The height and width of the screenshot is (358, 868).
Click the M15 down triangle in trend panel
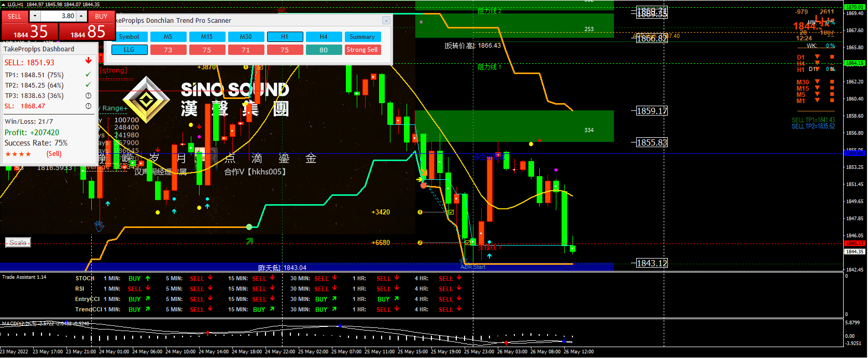point(818,88)
